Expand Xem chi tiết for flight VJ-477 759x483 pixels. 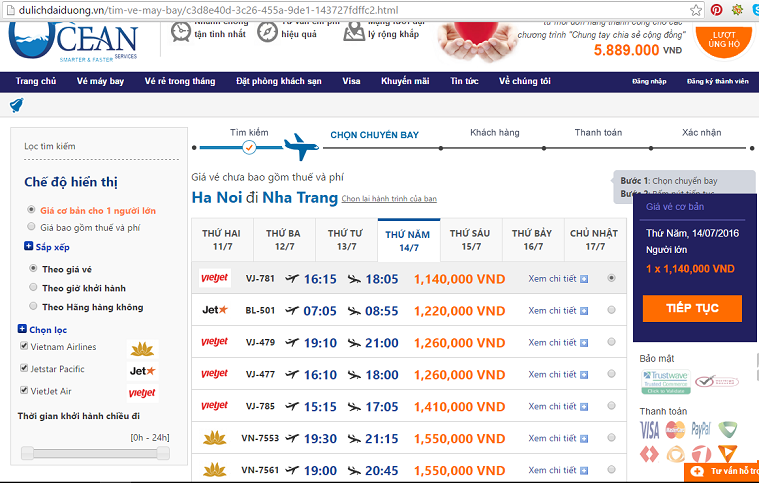coord(558,375)
